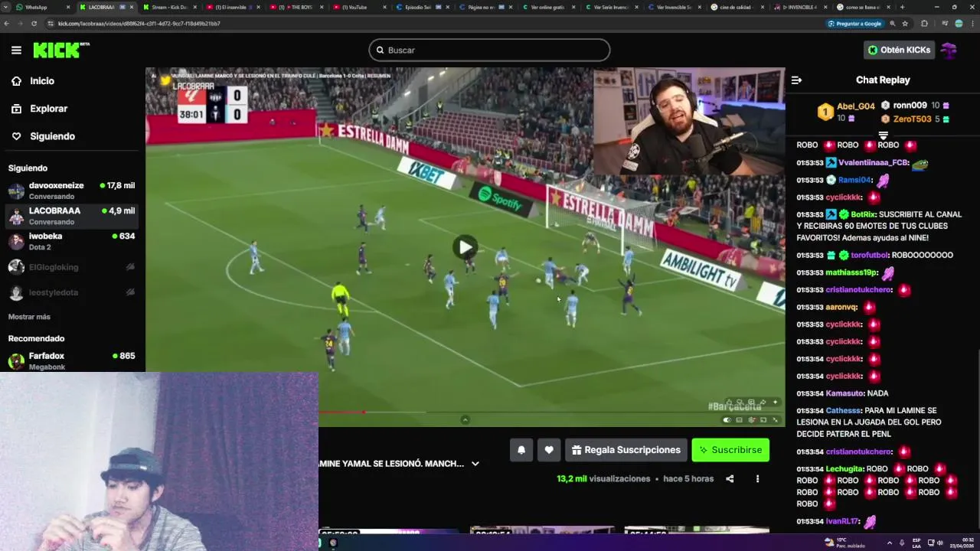Switch to the Stream - Kick Dashboard tab

pyautogui.click(x=168, y=7)
